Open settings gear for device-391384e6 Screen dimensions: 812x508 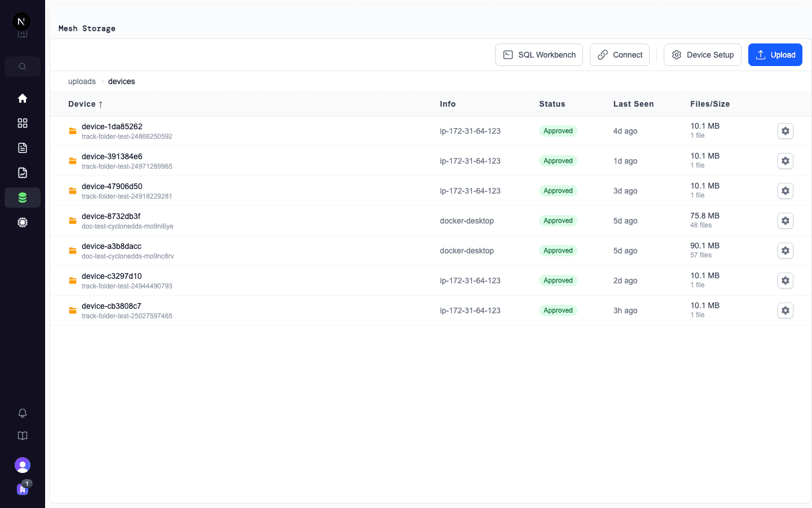coord(785,161)
